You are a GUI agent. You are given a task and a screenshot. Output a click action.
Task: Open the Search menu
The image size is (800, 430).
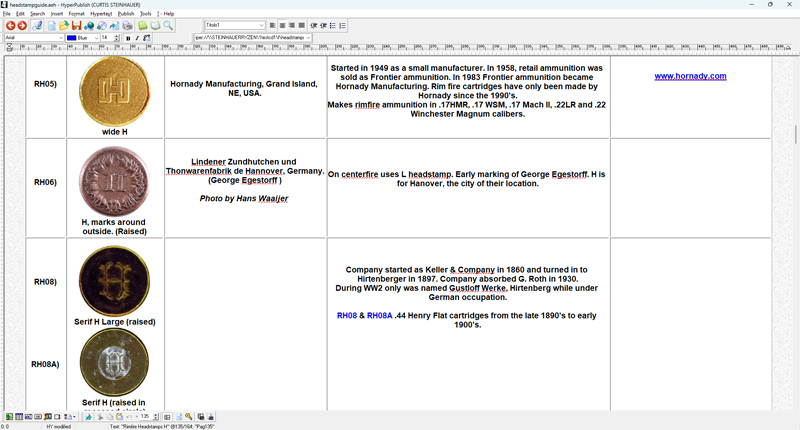click(x=38, y=14)
